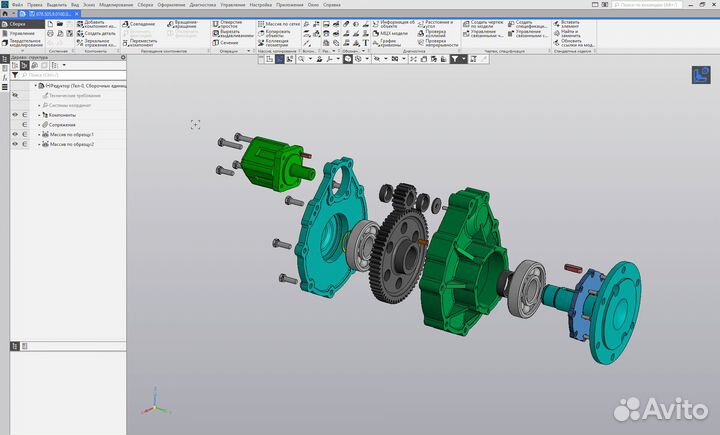720x435 pixels.
Task: Go to the home start page icon
Action: pos(5,14)
